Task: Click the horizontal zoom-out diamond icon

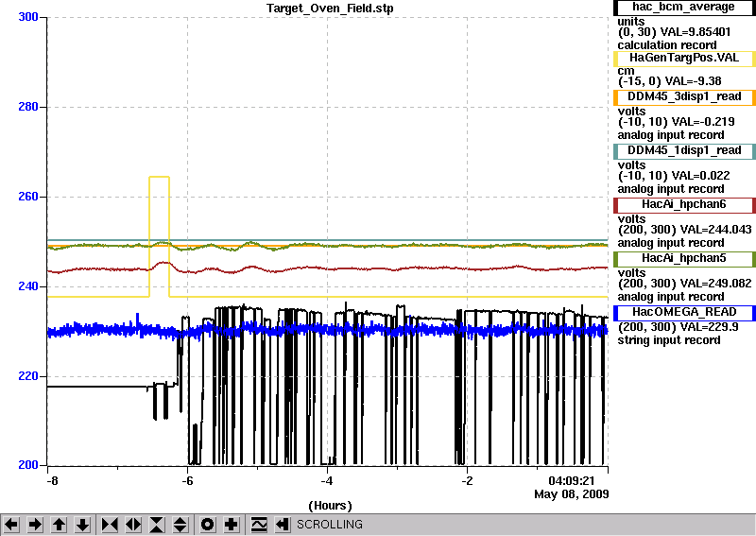Action: click(133, 525)
